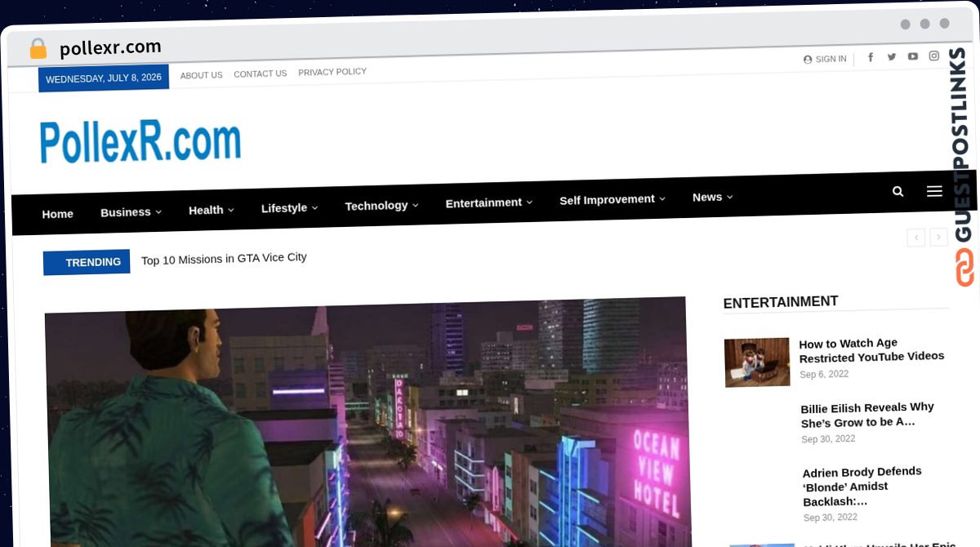The height and width of the screenshot is (547, 980).
Task: Click the search magnifier icon
Action: (898, 191)
